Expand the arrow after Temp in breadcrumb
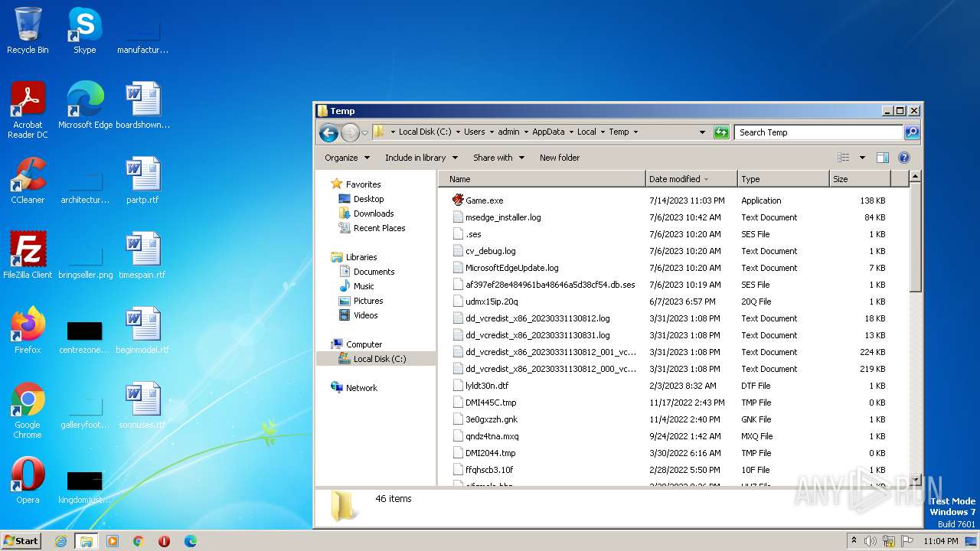 [635, 132]
